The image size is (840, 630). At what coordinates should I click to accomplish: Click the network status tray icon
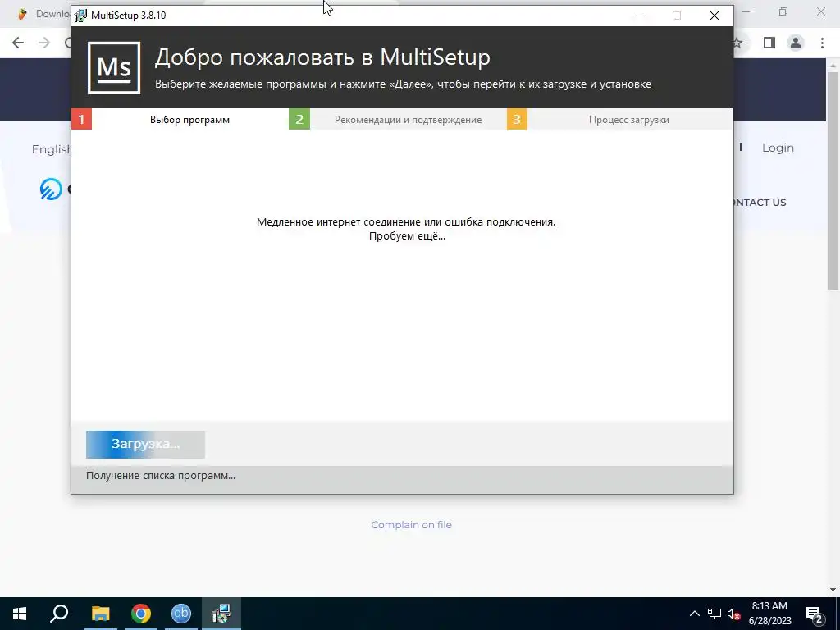point(714,614)
